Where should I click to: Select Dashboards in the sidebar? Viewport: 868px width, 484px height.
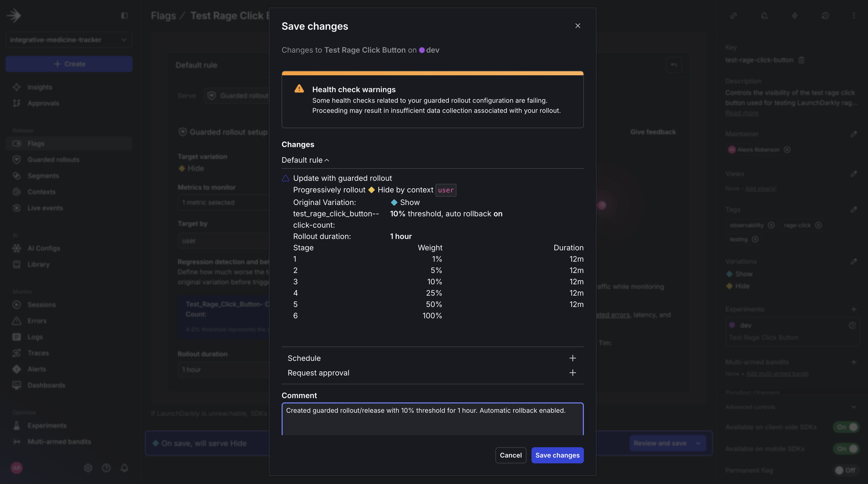46,385
